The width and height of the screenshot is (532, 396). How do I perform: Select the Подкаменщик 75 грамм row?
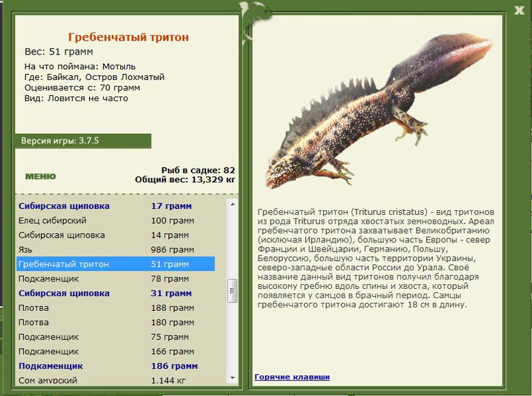click(x=116, y=337)
